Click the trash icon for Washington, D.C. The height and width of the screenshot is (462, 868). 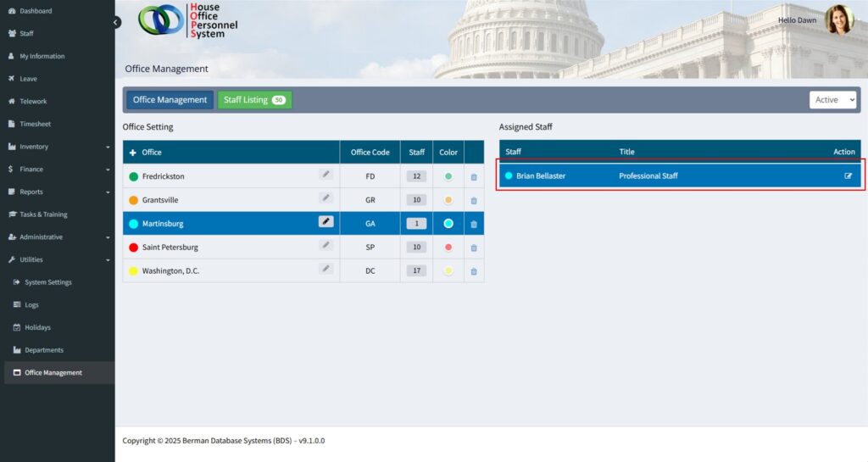coord(474,271)
